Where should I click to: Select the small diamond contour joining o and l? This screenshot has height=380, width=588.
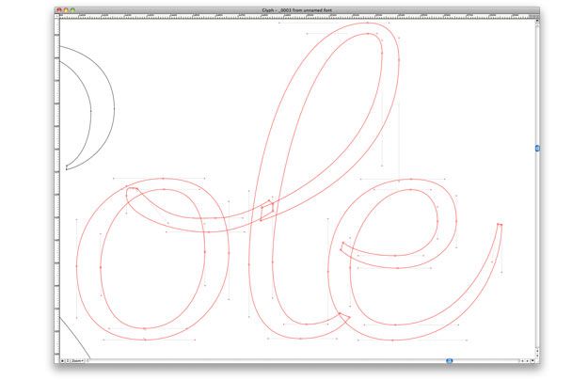click(267, 210)
